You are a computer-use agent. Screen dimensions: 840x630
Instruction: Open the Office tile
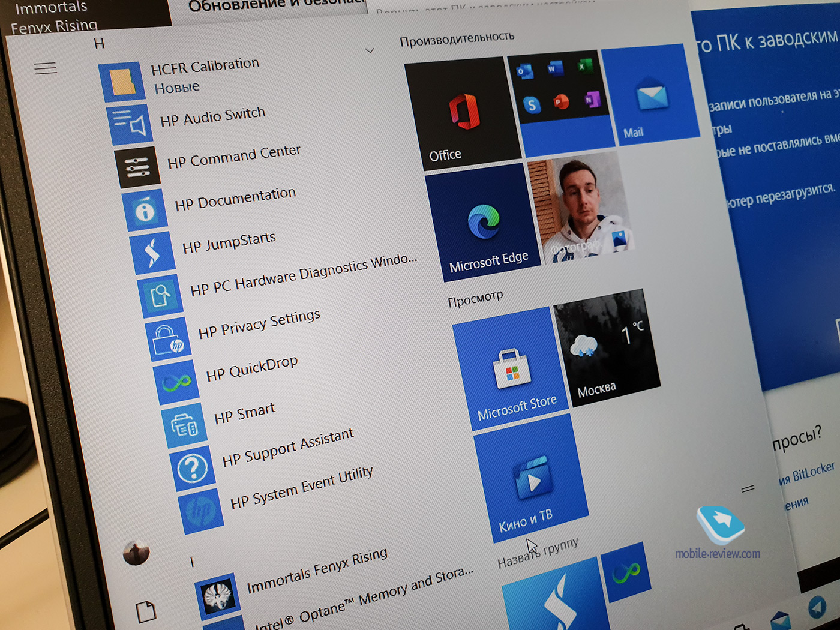(x=463, y=114)
